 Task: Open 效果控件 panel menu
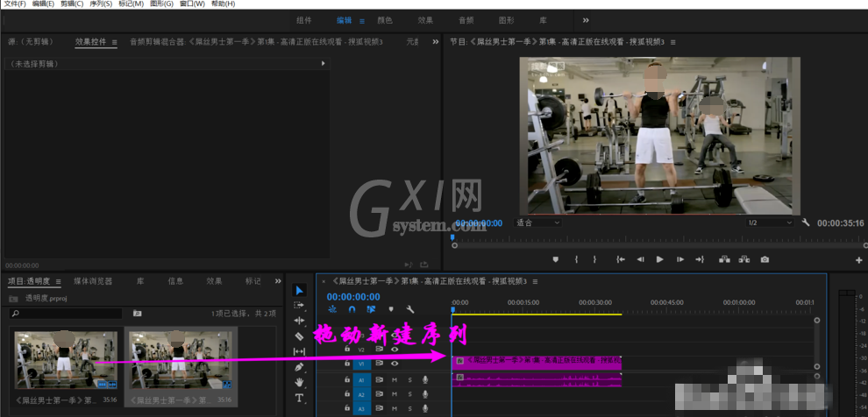tap(115, 42)
